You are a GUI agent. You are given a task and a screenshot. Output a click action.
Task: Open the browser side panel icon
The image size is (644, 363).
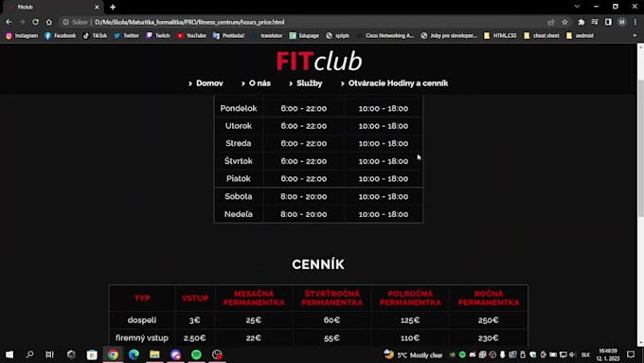pyautogui.click(x=608, y=22)
